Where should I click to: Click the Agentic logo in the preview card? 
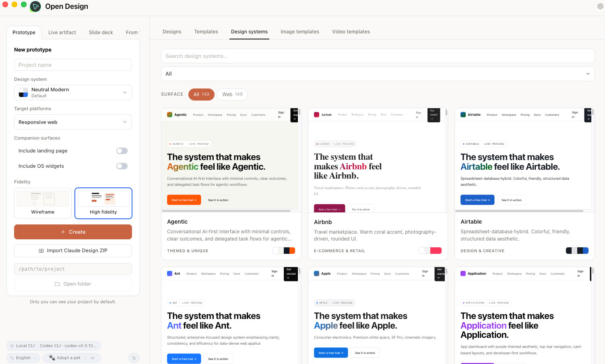(169, 115)
